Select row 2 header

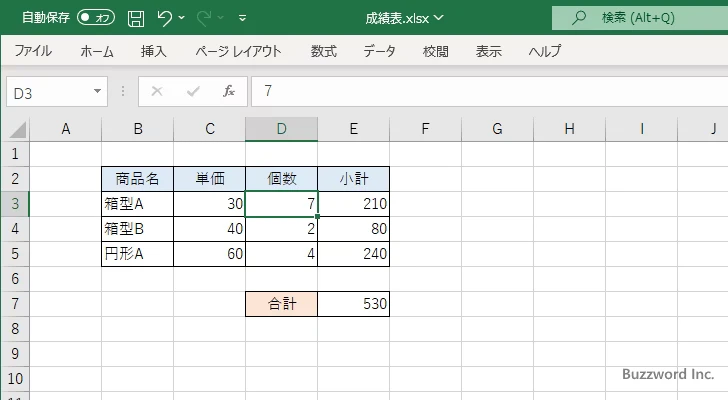15,179
